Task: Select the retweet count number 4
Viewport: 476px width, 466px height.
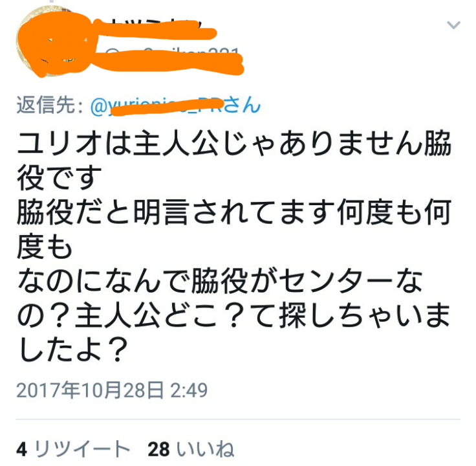Action: (x=21, y=450)
